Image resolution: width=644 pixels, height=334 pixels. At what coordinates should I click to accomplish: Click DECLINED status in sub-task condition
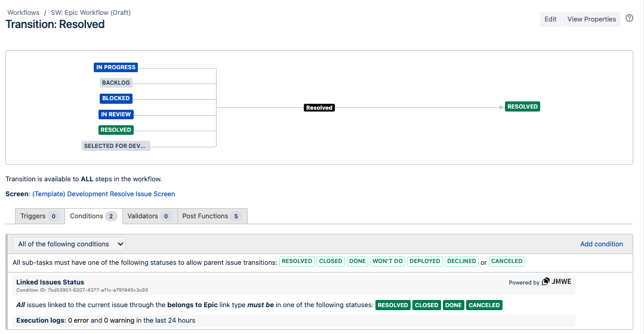[461, 261]
